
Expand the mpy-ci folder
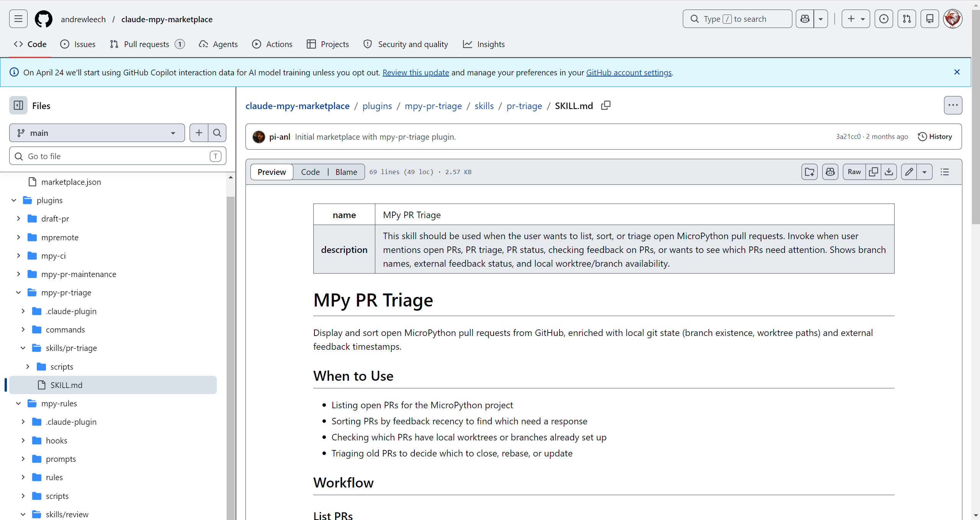point(18,256)
